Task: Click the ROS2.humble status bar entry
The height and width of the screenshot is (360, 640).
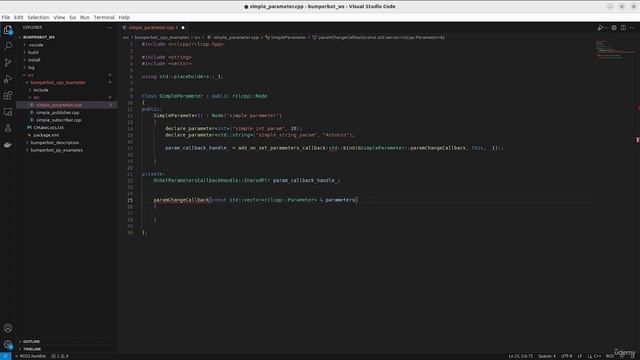Action: tap(31, 356)
